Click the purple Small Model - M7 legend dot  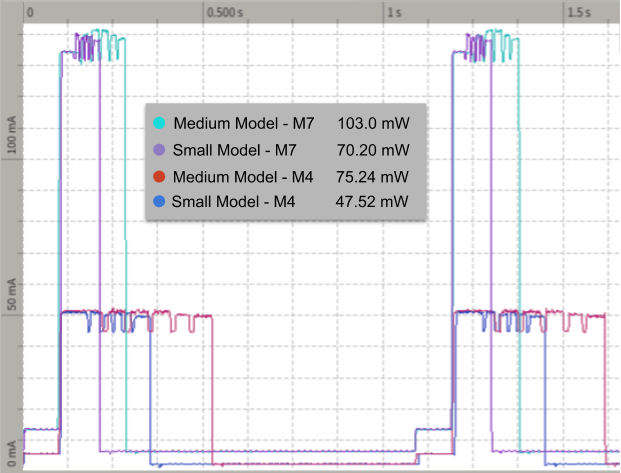tap(159, 150)
